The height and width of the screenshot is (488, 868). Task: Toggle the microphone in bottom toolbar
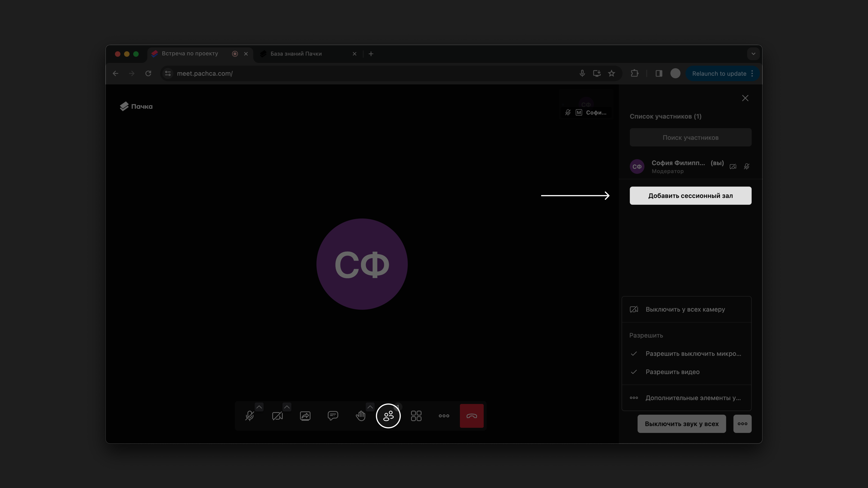pos(250,416)
